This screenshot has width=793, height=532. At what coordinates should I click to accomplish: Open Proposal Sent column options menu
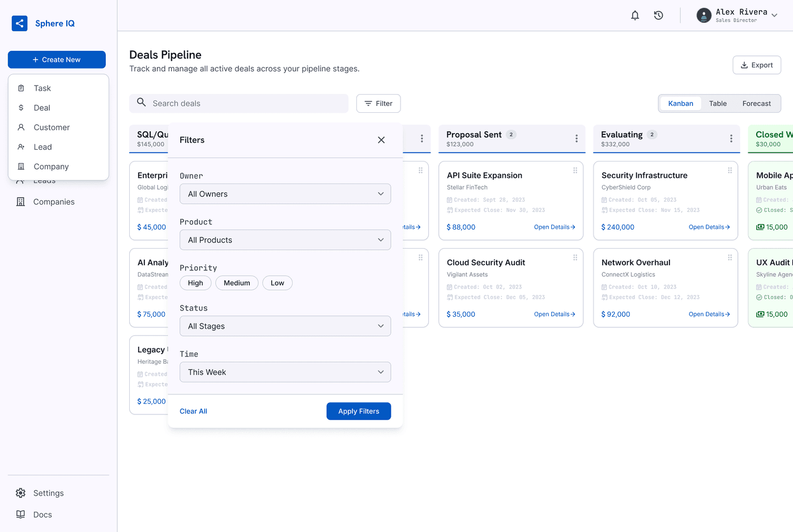pyautogui.click(x=577, y=139)
